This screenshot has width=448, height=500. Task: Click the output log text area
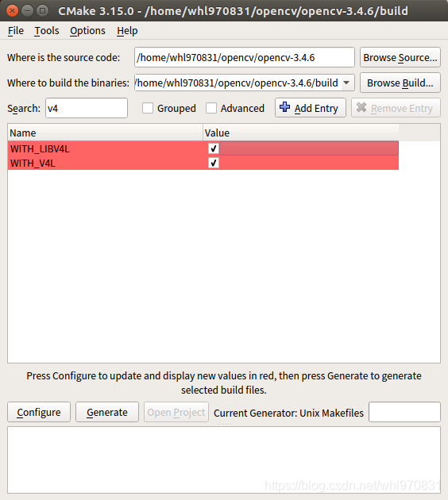[224, 460]
